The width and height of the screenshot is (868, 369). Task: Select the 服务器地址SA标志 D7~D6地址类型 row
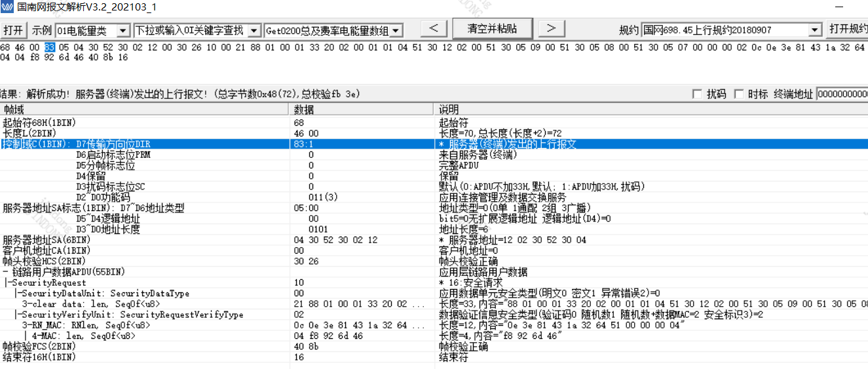tap(434, 208)
